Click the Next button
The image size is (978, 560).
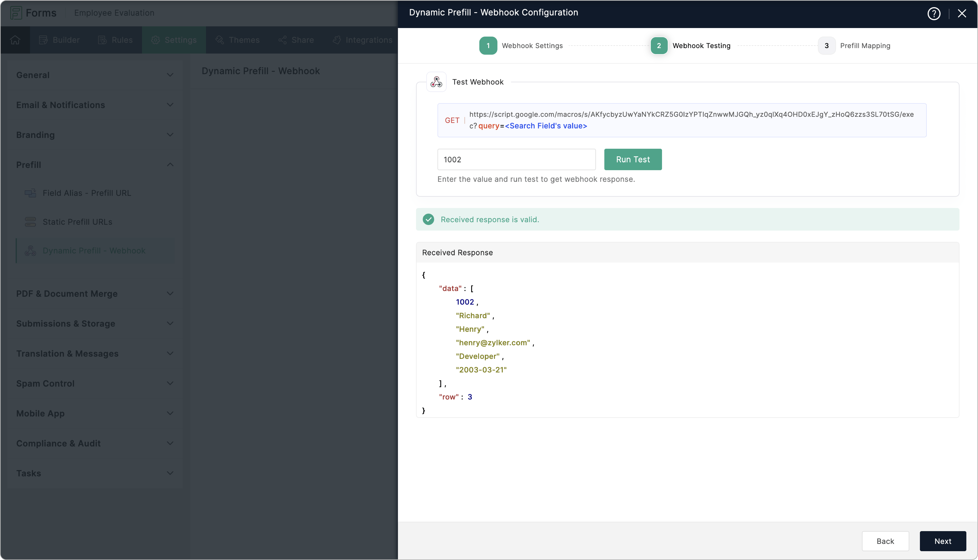point(943,541)
